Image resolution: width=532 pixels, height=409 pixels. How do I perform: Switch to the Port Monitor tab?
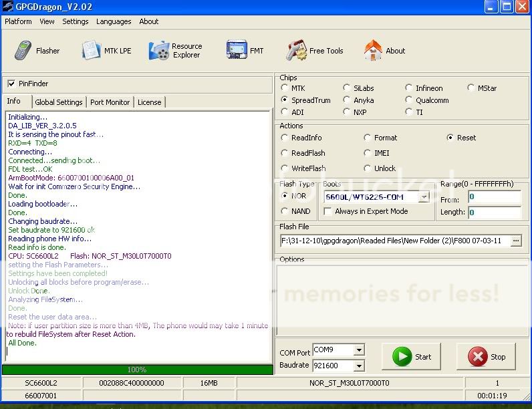110,102
